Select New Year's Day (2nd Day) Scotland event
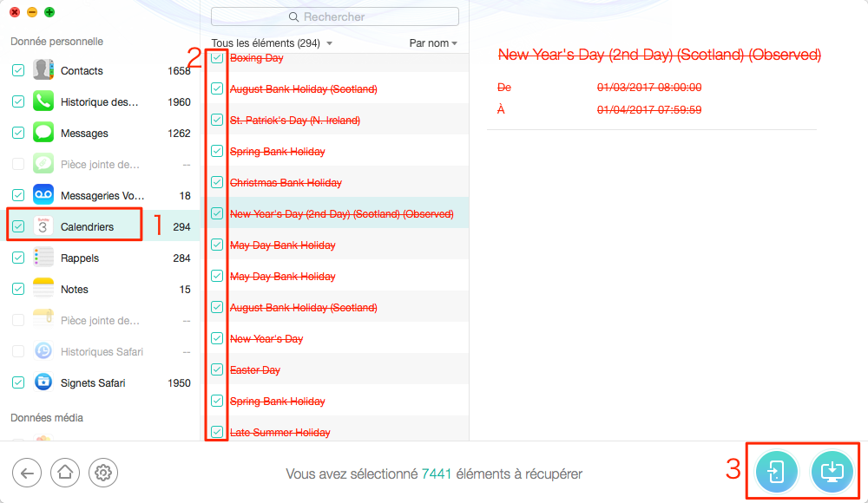 click(341, 213)
